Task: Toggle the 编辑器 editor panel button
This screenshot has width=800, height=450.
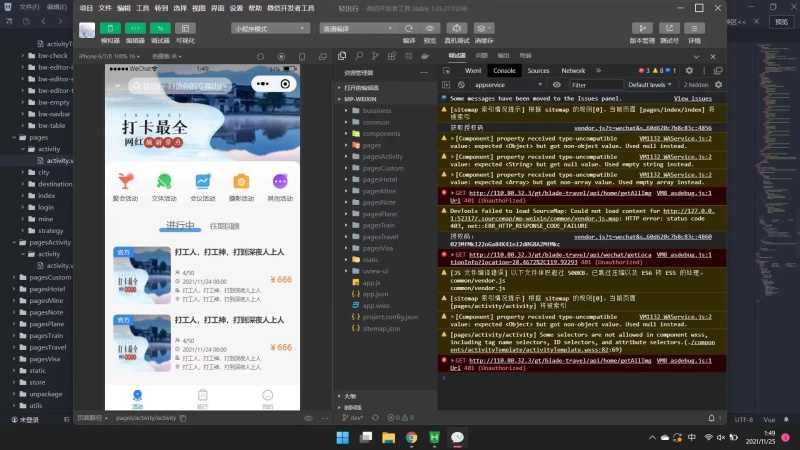Action: [x=135, y=29]
